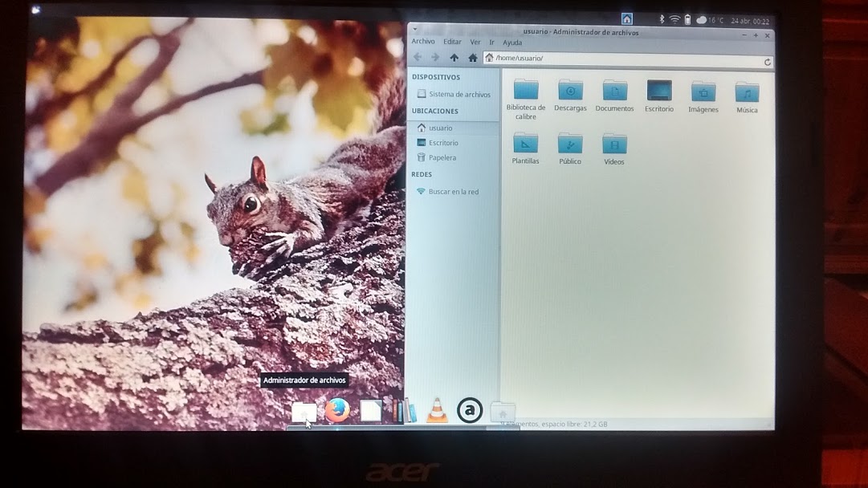The width and height of the screenshot is (868, 488).
Task: Click the home folder toolbar icon
Action: [x=472, y=58]
